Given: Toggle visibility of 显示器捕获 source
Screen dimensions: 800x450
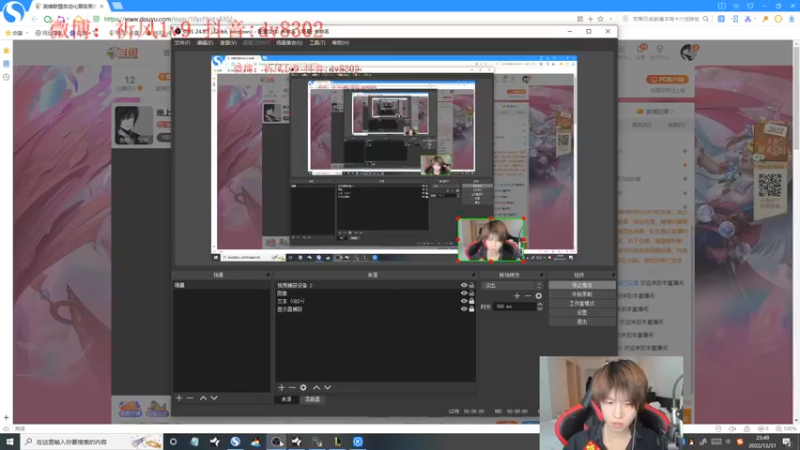Looking at the screenshot, I should point(464,309).
